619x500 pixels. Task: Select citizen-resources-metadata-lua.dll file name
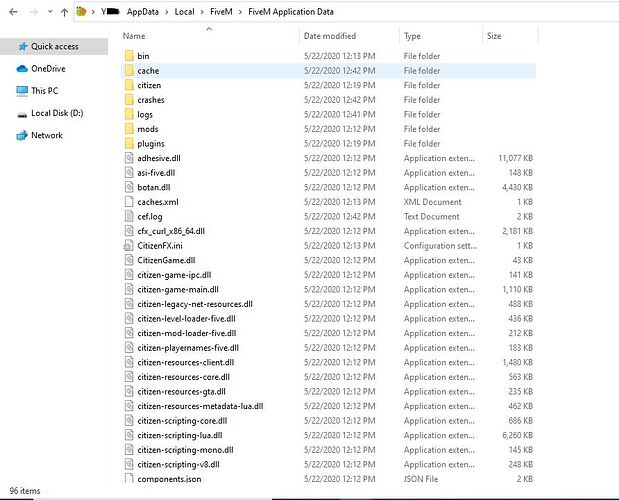tap(200, 406)
